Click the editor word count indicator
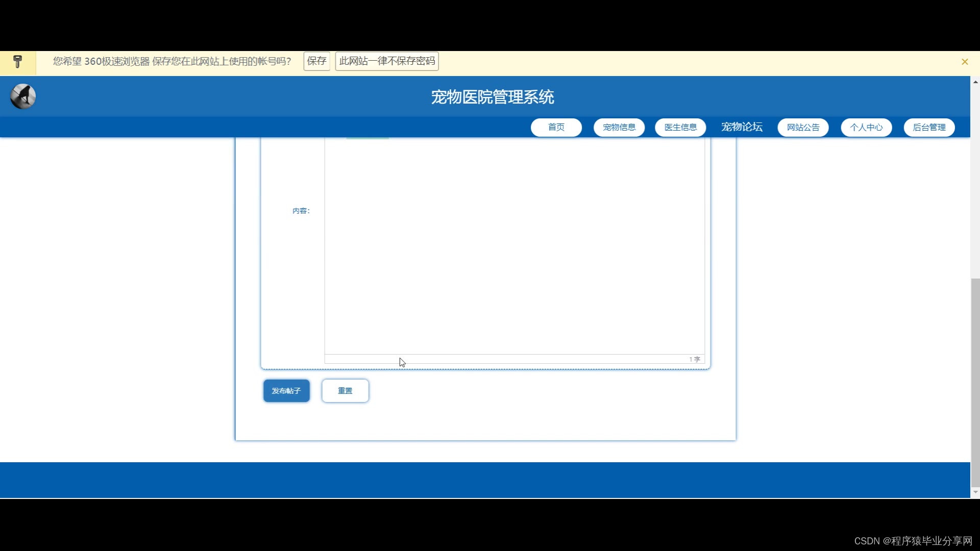Screen dimensions: 980x551 click(694, 359)
